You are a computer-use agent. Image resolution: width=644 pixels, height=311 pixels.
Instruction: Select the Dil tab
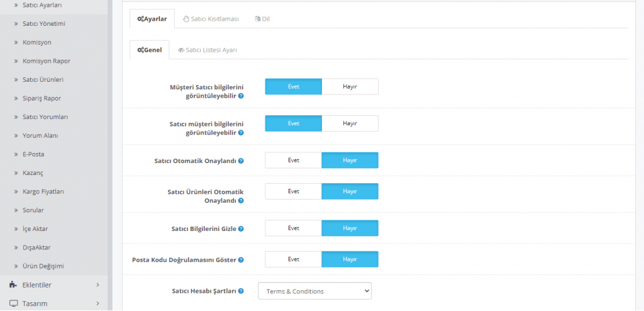(262, 19)
